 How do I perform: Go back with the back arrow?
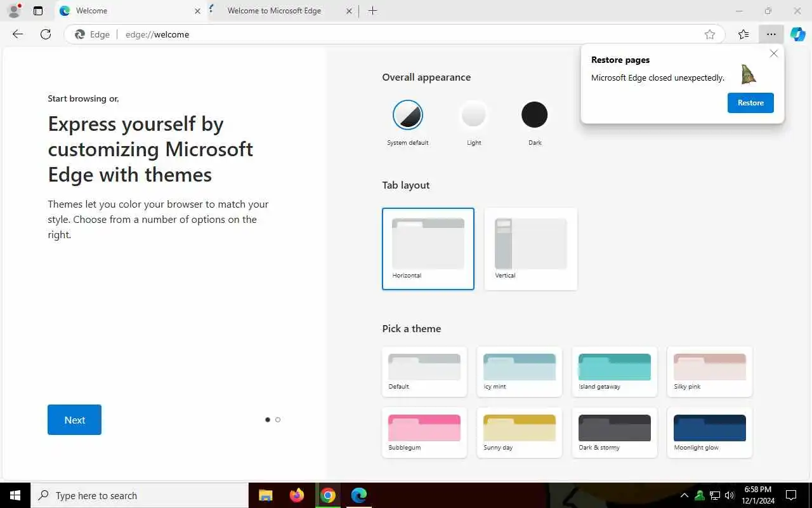18,34
